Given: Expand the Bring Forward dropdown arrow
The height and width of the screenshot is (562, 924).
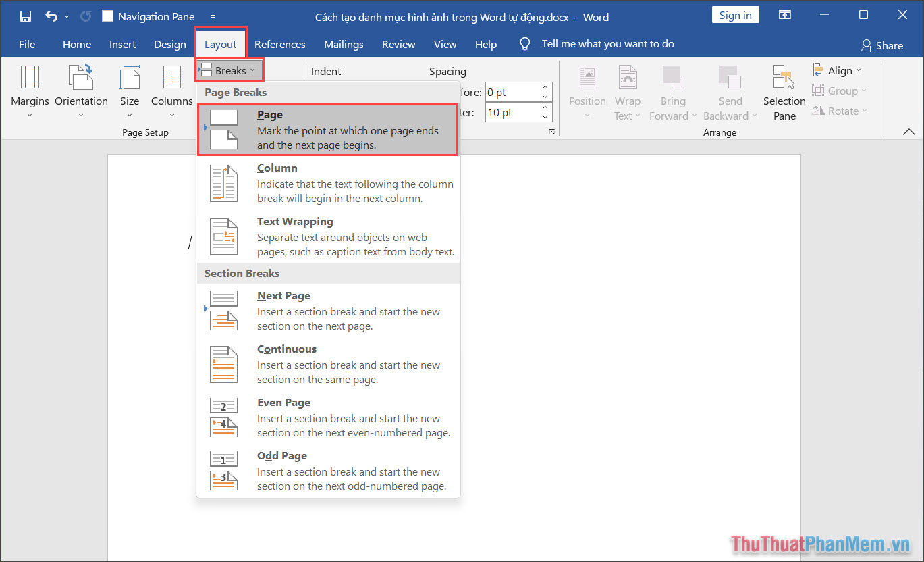Looking at the screenshot, I should 694,116.
